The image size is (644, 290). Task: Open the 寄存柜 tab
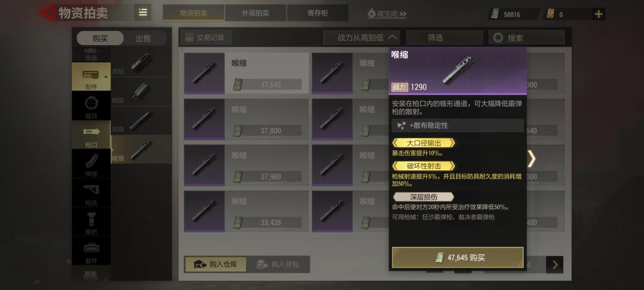click(318, 13)
